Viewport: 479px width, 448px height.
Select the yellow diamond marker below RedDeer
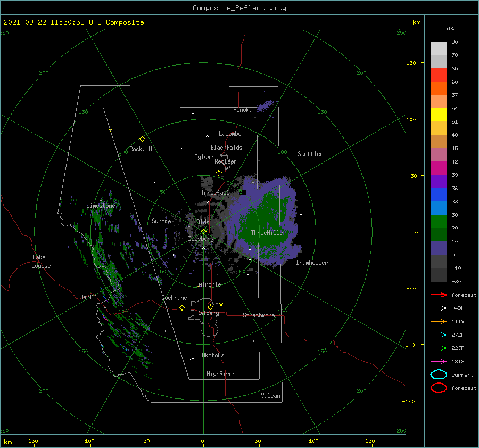[219, 173]
